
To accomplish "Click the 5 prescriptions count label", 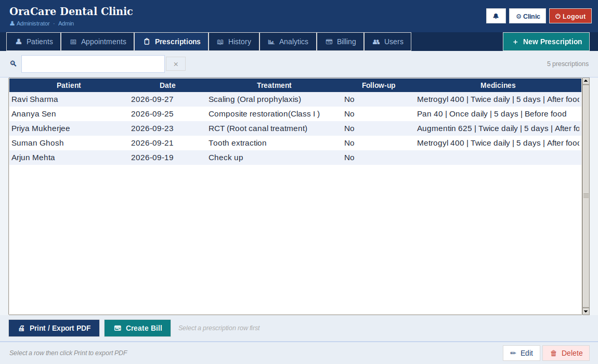I will point(567,64).
